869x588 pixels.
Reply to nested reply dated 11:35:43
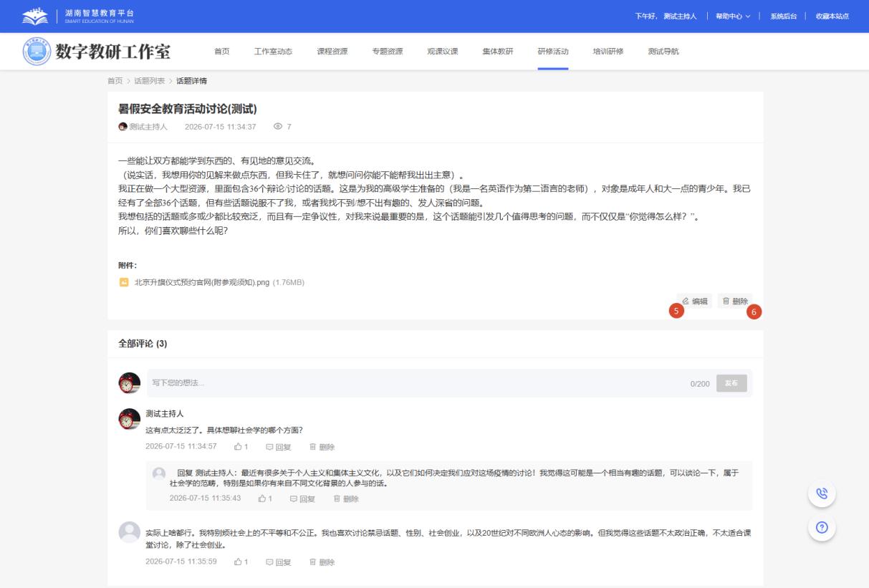[x=302, y=498]
